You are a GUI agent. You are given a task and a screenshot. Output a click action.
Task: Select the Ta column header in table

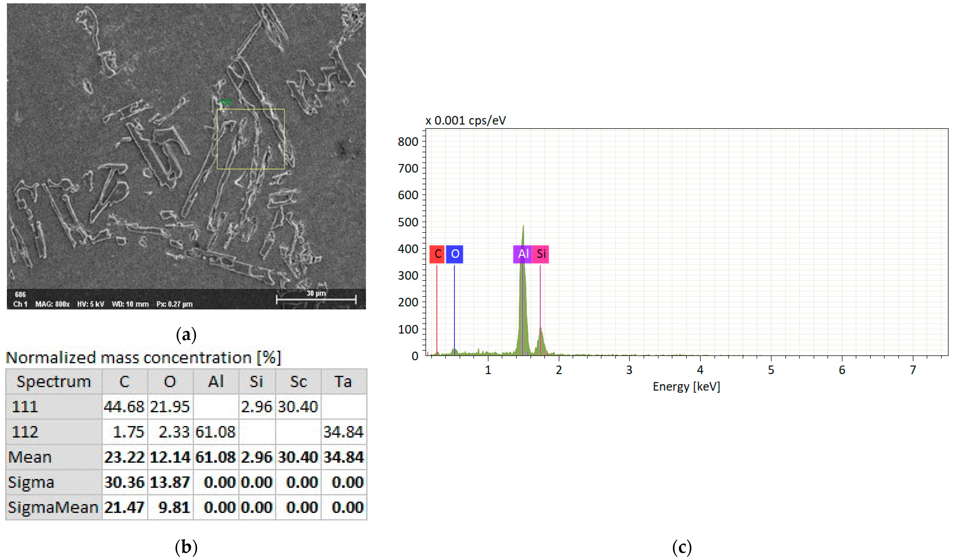343,381
